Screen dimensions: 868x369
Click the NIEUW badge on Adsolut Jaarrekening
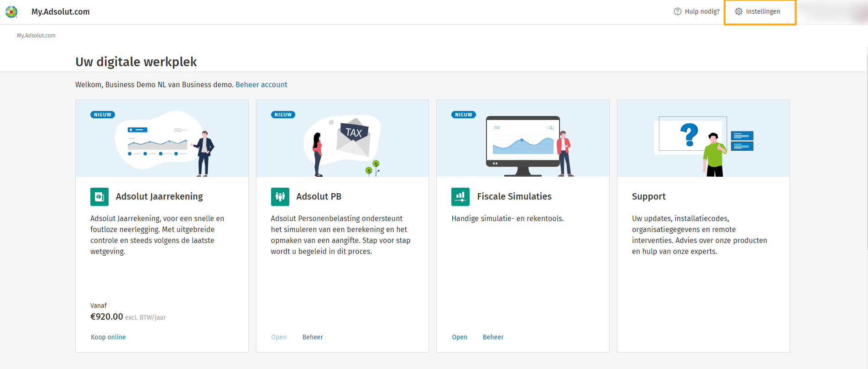pyautogui.click(x=103, y=115)
